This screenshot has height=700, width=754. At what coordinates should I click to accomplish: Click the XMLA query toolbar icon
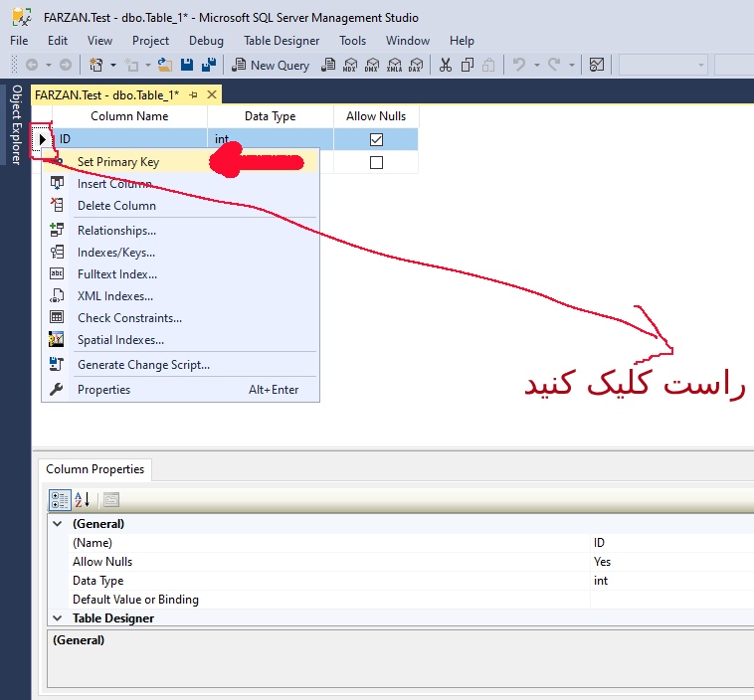(x=394, y=65)
